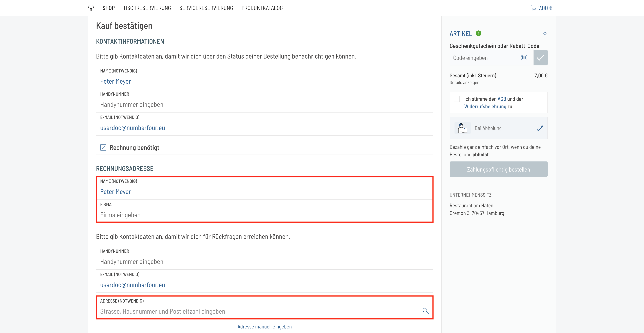Focus the Adresse street and postcode field

pyautogui.click(x=264, y=307)
